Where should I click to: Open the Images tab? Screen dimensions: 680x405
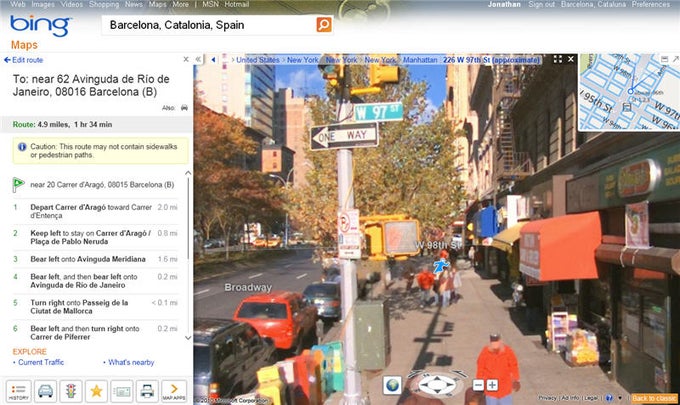[x=42, y=4]
